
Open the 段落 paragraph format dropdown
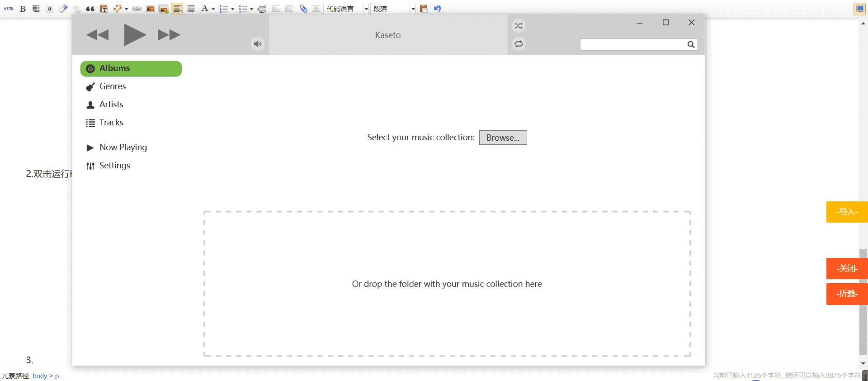393,9
